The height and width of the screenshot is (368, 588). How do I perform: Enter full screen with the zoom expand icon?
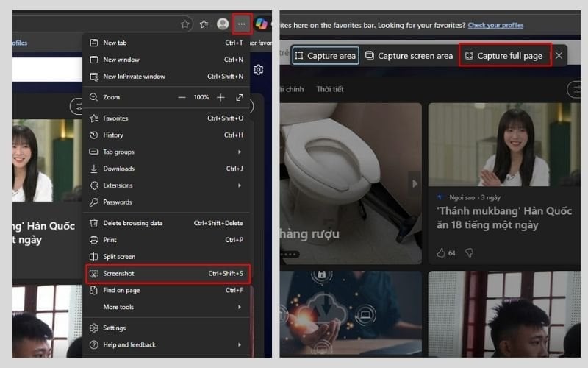240,97
